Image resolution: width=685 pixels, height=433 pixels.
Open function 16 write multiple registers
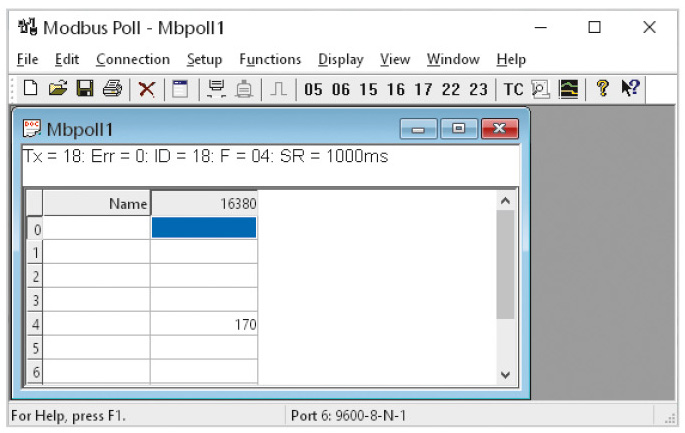pyautogui.click(x=396, y=90)
